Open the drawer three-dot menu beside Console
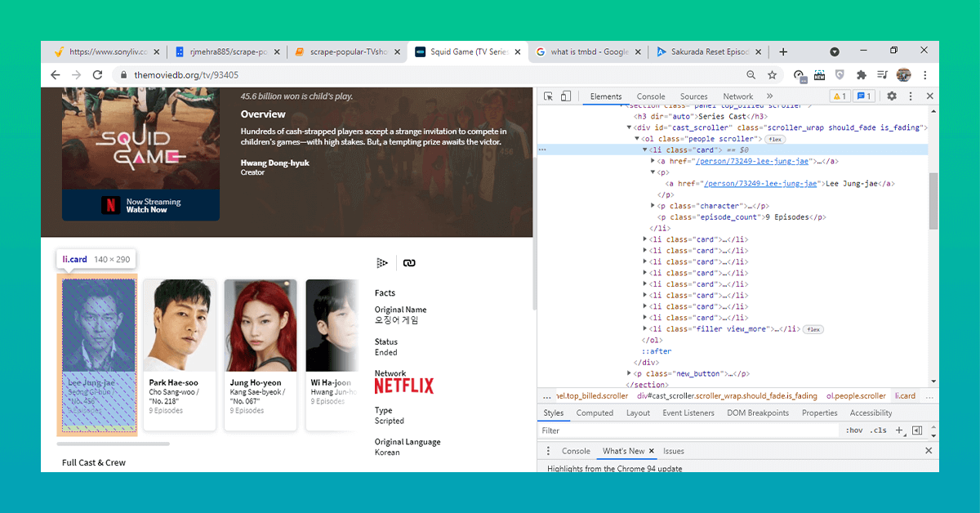Viewport: 980px width, 513px height. pyautogui.click(x=548, y=451)
